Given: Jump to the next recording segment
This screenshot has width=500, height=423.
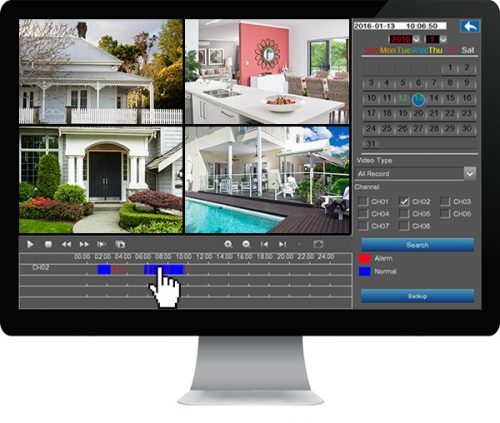Looking at the screenshot, I should 282,244.
